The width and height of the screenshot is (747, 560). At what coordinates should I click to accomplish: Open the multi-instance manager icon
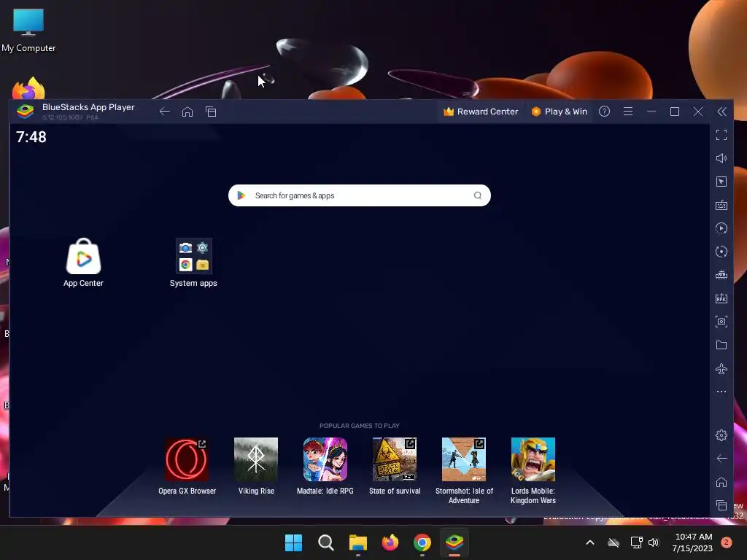pos(721,275)
